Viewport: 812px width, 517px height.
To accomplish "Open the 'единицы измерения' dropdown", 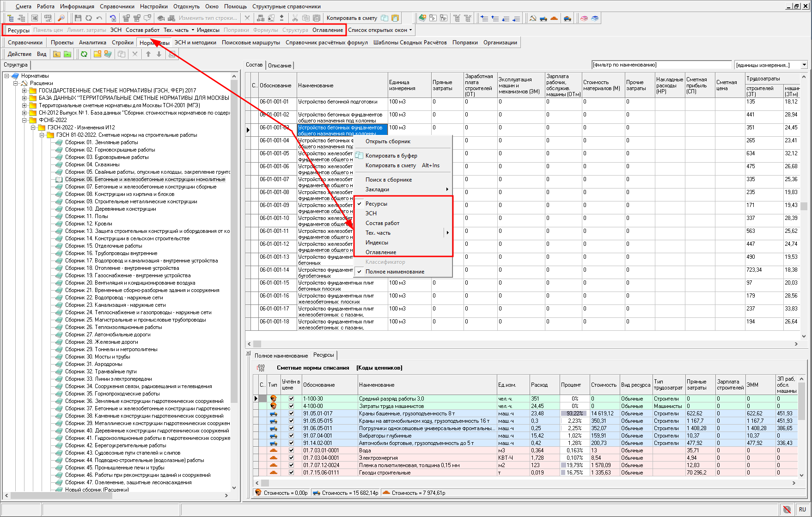I will (804, 65).
